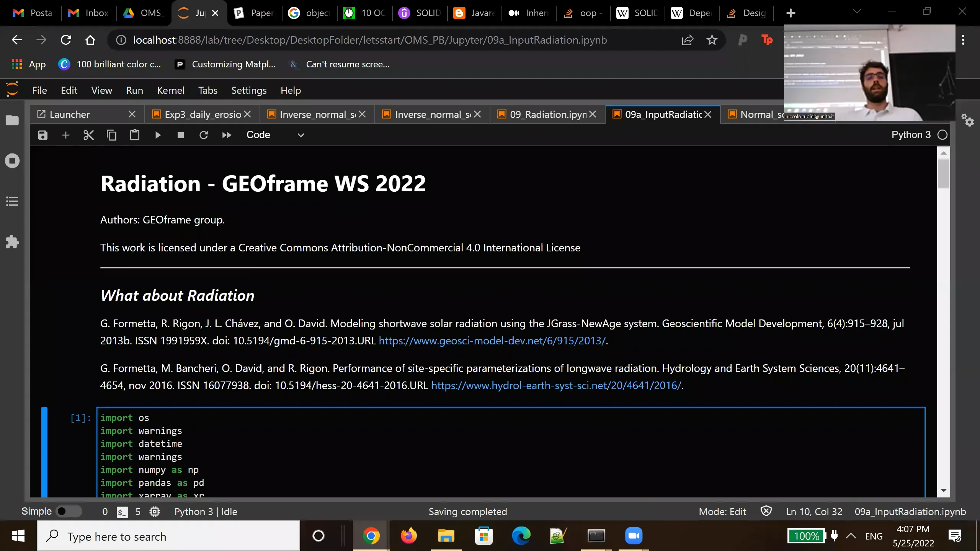Paste cells from clipboard icon

[x=134, y=135]
